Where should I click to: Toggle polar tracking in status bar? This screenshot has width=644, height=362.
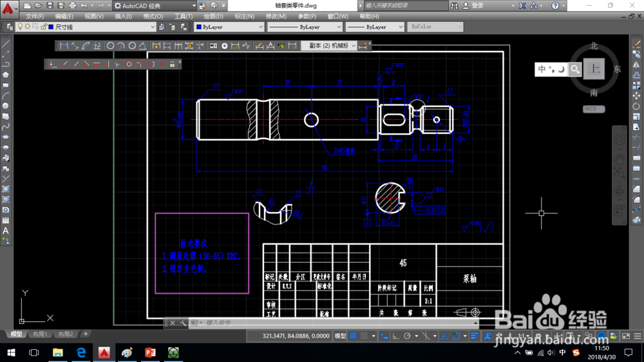(x=407, y=336)
